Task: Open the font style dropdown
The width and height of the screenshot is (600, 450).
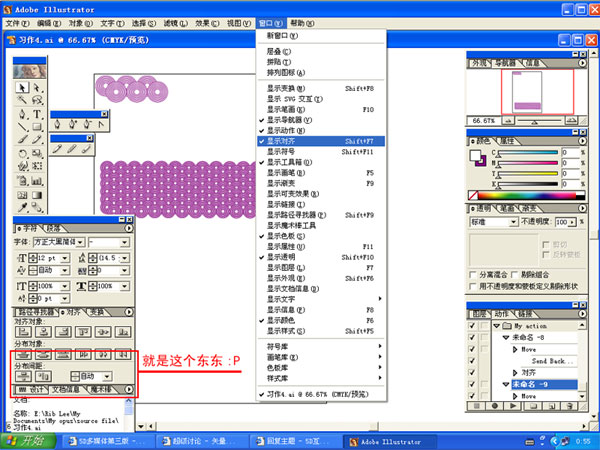Action: 124,242
